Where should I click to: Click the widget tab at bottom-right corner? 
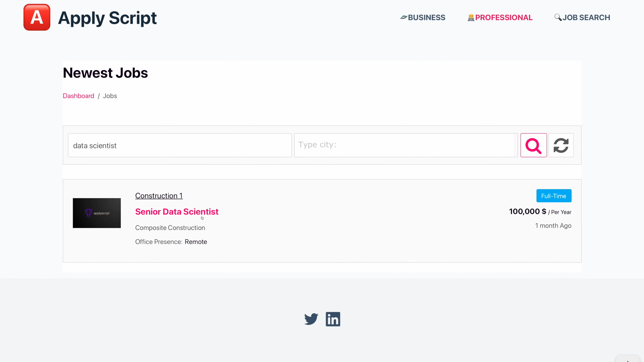tap(627, 359)
